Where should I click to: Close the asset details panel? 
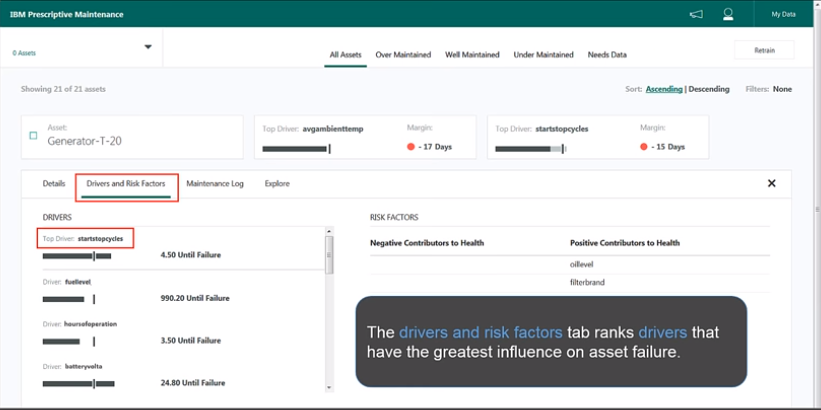click(x=771, y=184)
